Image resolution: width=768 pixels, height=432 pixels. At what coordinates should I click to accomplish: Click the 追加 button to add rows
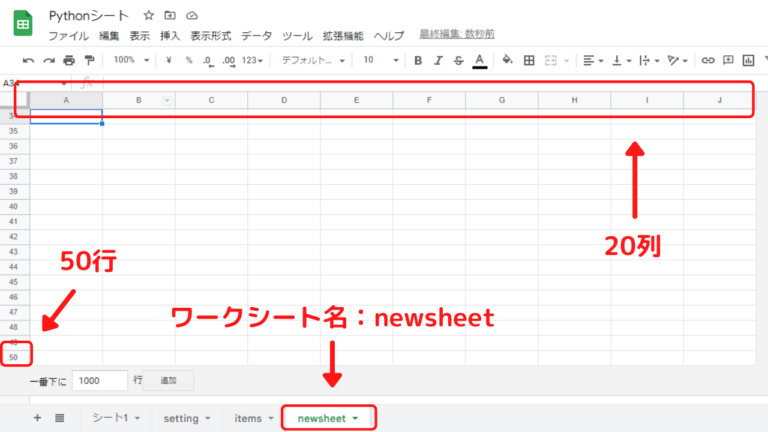168,381
